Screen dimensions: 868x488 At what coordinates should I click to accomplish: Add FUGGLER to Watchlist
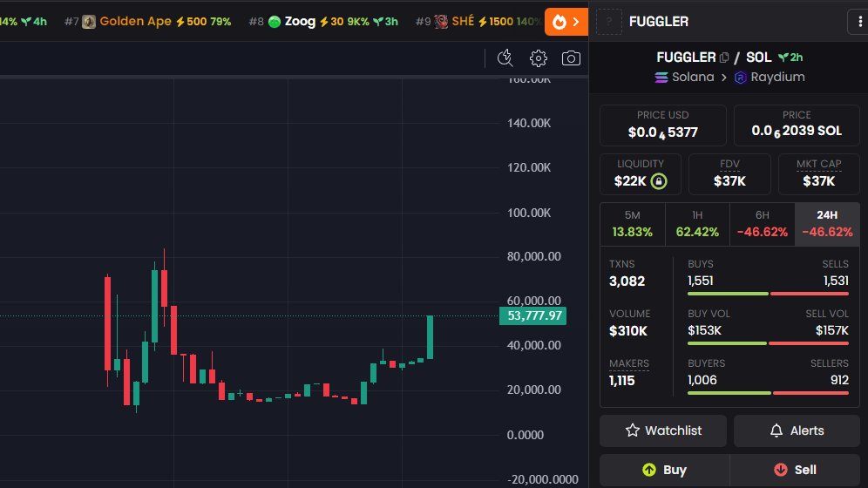pos(663,430)
